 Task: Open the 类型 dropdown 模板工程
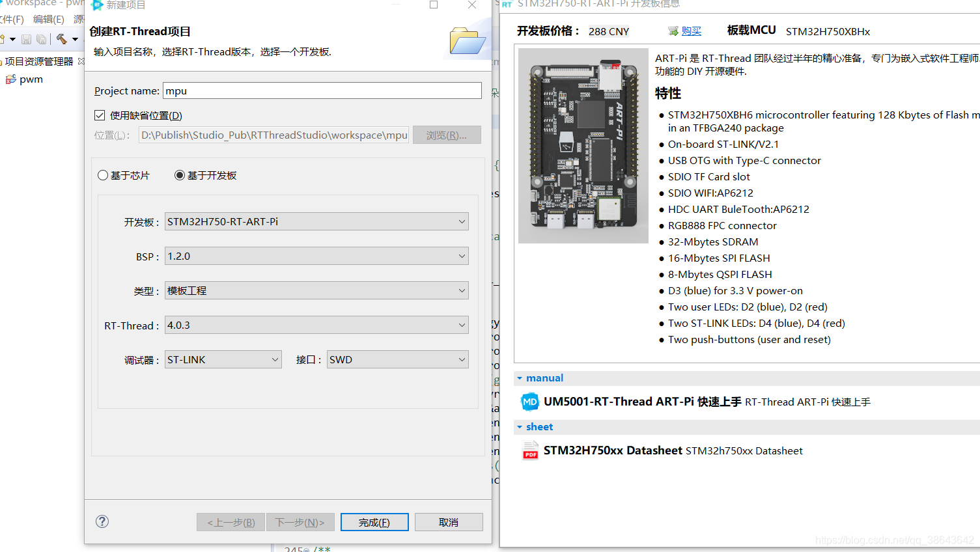point(316,290)
